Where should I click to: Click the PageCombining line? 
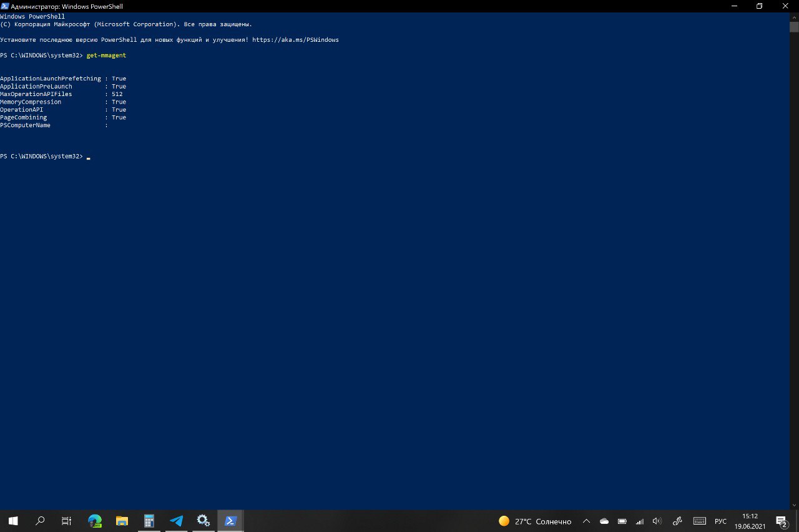pyautogui.click(x=63, y=117)
